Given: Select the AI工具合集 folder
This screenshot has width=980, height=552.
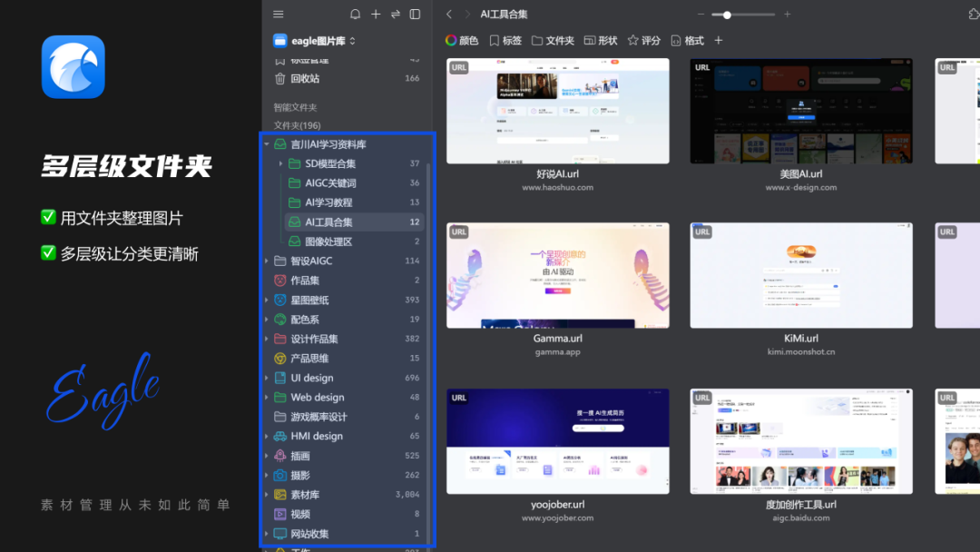Looking at the screenshot, I should 354,222.
